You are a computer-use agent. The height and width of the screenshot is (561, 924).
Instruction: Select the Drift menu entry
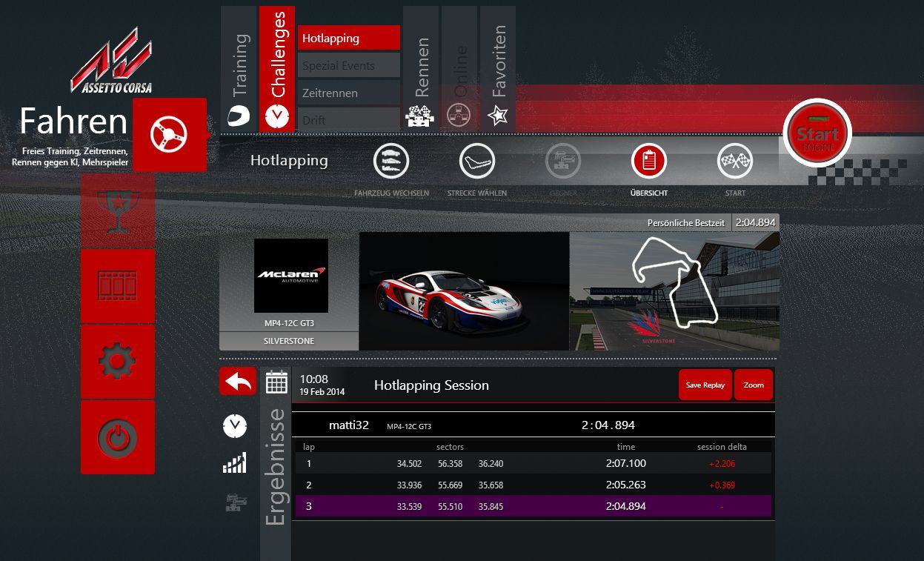tap(349, 120)
